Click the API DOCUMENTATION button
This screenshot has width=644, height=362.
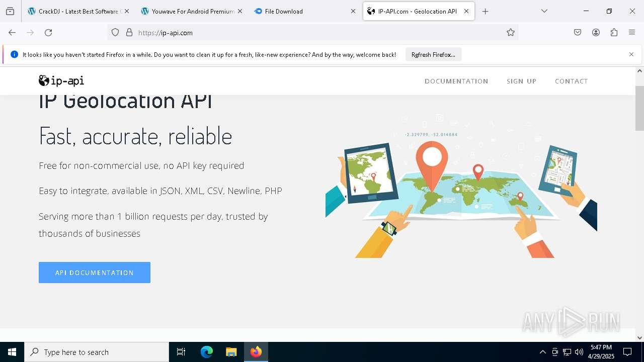pos(95,273)
